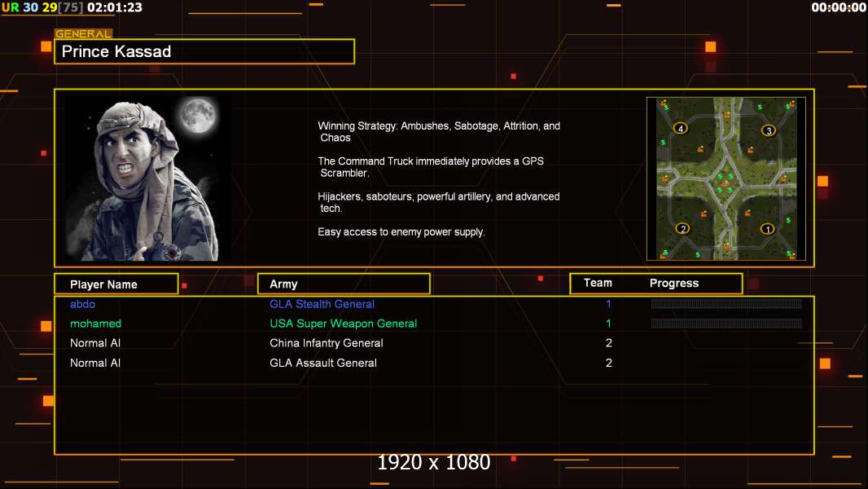
Task: Click the UR 30 29[75] overlay stats
Action: click(x=42, y=7)
